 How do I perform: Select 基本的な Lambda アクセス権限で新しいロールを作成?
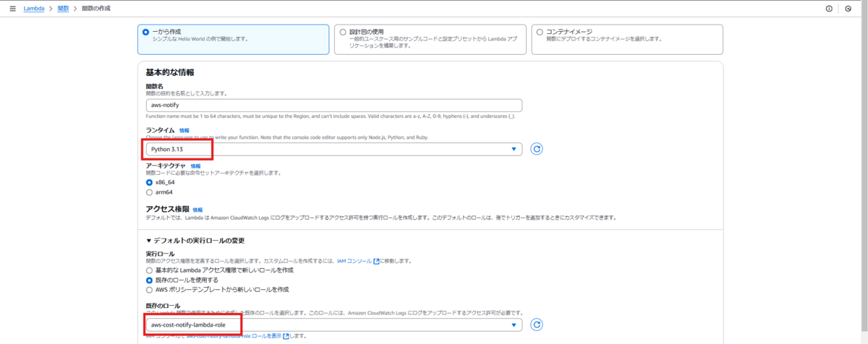(150, 270)
